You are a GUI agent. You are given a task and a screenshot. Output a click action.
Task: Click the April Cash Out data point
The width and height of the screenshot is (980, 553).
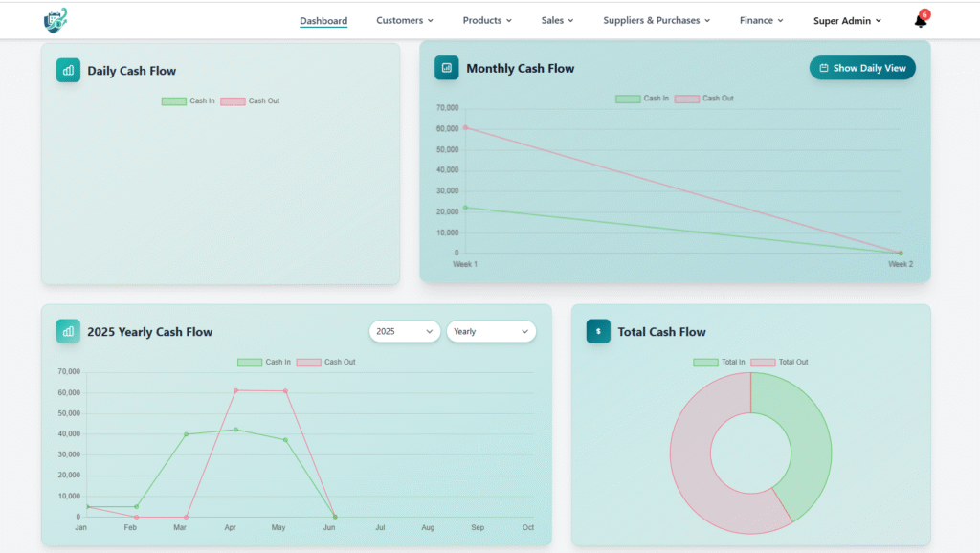pos(235,390)
